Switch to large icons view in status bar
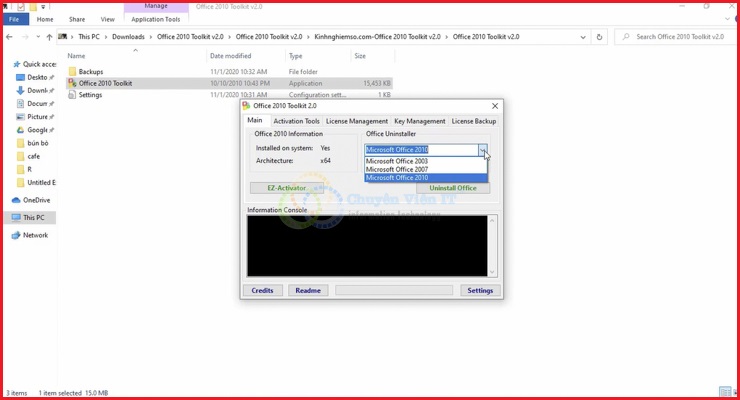 pos(735,392)
